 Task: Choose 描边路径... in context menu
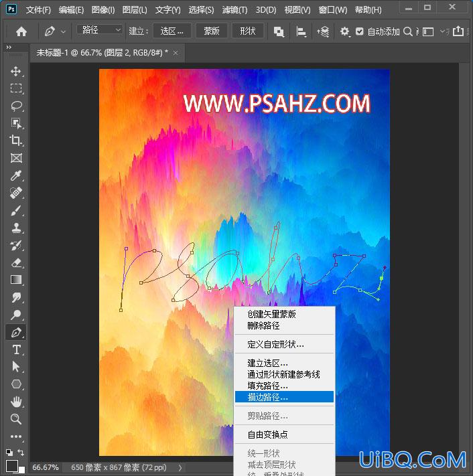(284, 397)
